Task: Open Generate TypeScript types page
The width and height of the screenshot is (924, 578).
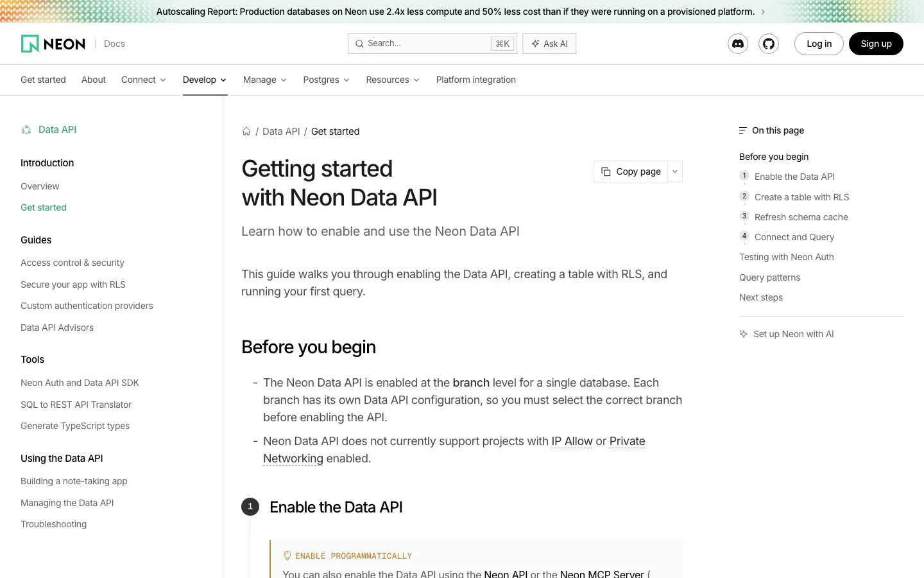Action: [75, 426]
